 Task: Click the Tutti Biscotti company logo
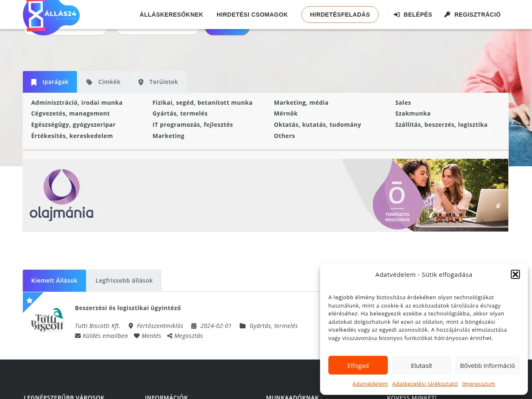[x=48, y=321]
